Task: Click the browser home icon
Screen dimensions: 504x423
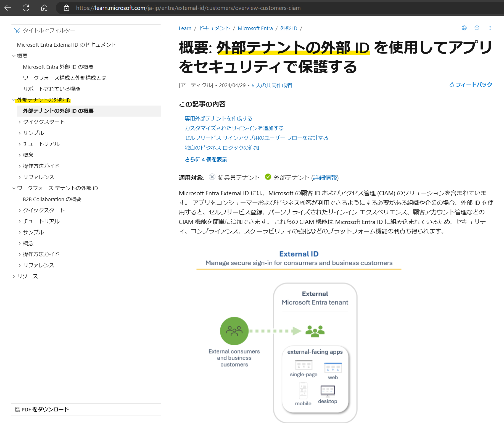Action: point(44,8)
